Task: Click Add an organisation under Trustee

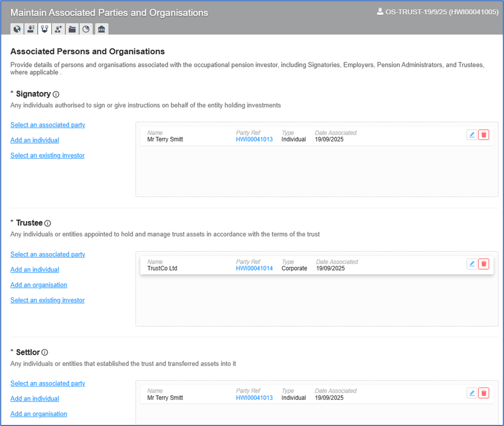Action: (38, 285)
